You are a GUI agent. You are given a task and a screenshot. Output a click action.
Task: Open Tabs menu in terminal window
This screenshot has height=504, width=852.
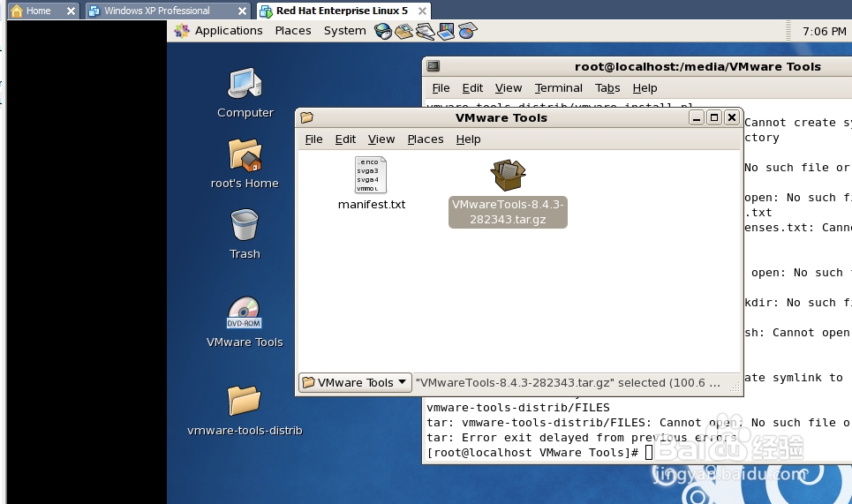pyautogui.click(x=607, y=88)
